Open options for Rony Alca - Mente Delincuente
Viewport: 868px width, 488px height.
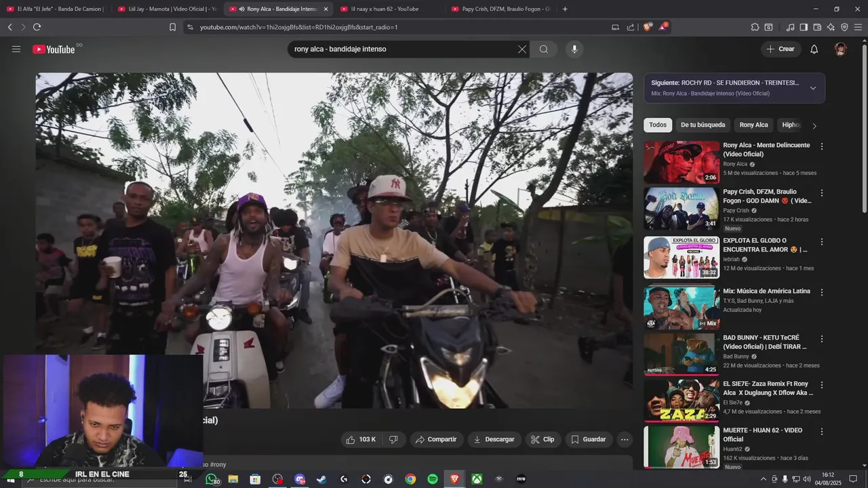pyautogui.click(x=822, y=146)
